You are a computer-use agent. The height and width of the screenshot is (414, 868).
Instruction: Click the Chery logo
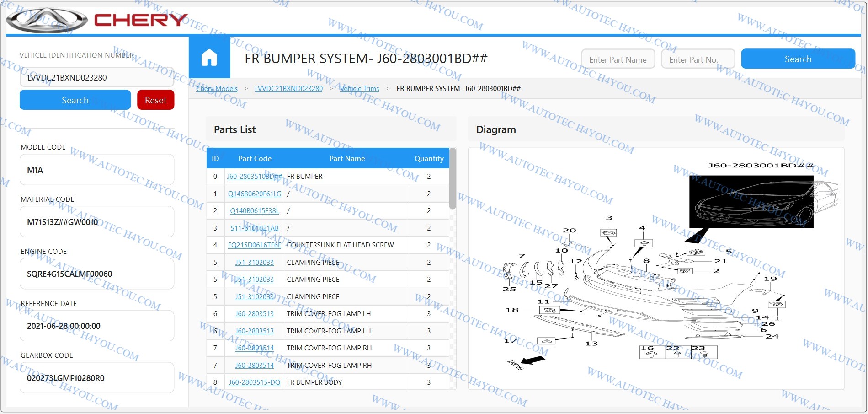coord(97,20)
